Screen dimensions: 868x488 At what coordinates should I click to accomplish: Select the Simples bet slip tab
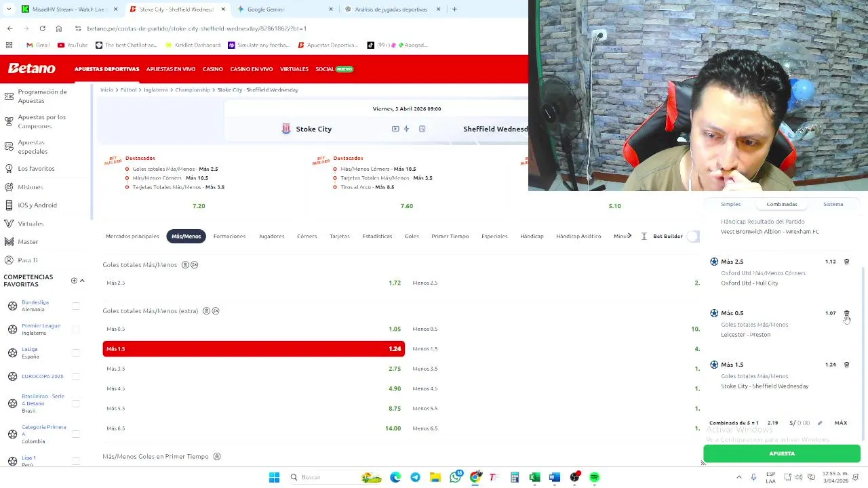(730, 204)
